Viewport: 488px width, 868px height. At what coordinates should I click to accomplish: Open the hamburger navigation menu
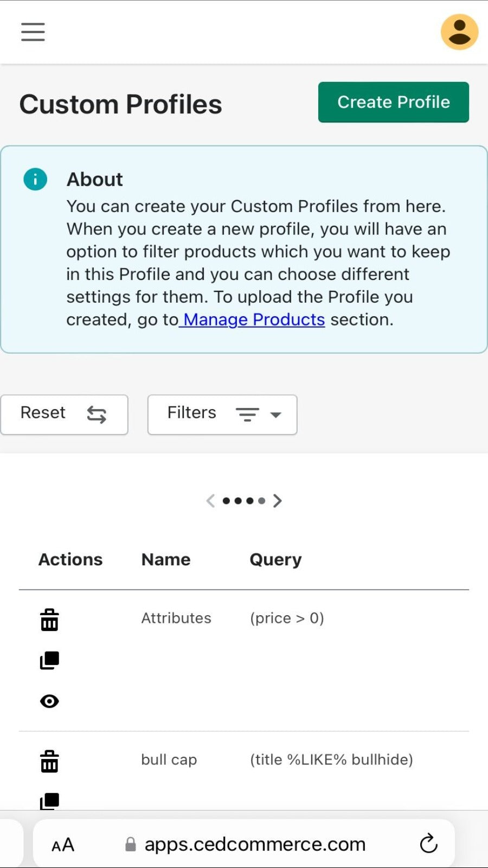33,32
